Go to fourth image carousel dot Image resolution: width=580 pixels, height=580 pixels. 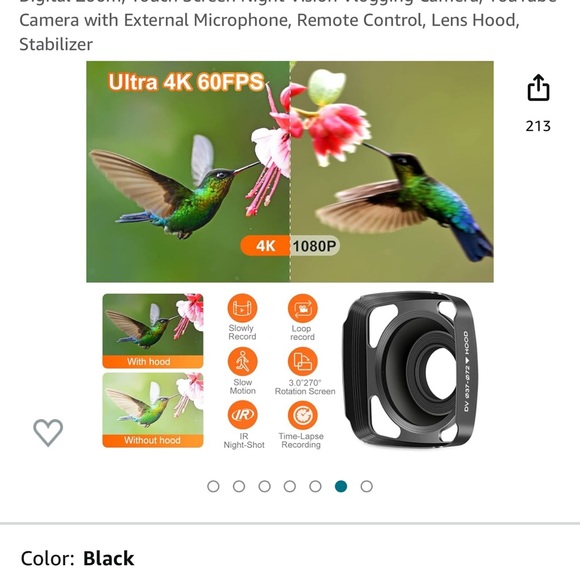coord(290,486)
